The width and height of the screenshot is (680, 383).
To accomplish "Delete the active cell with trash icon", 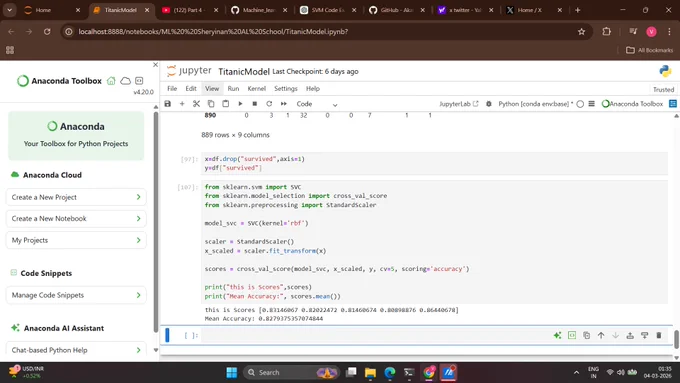I will [659, 335].
